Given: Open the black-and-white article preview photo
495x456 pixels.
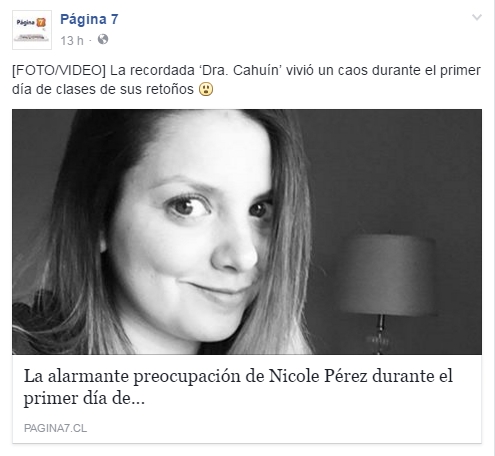Looking at the screenshot, I should click(247, 232).
